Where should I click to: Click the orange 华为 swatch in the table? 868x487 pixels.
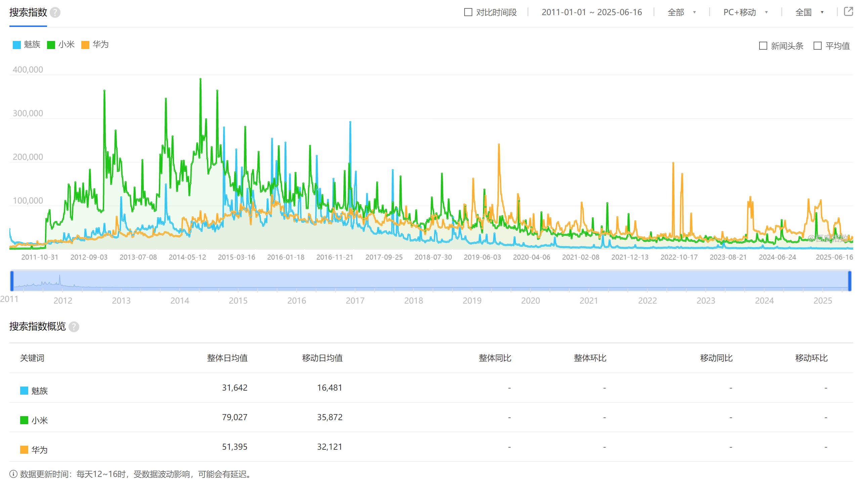coord(24,450)
